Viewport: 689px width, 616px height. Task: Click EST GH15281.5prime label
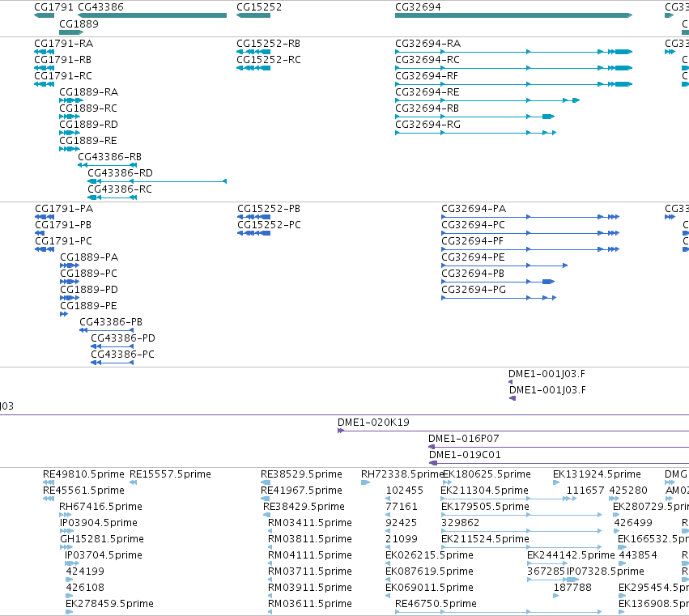[x=102, y=540]
